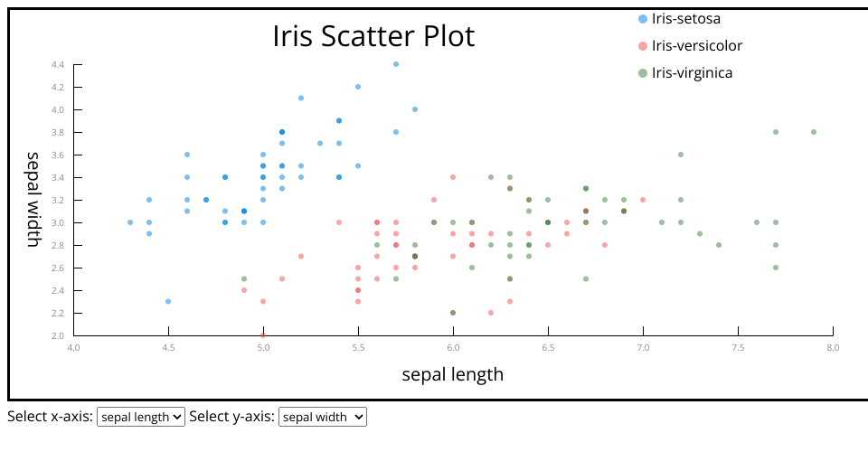
Task: Click the vertical 'sepal width' axis label
Action: point(33,199)
